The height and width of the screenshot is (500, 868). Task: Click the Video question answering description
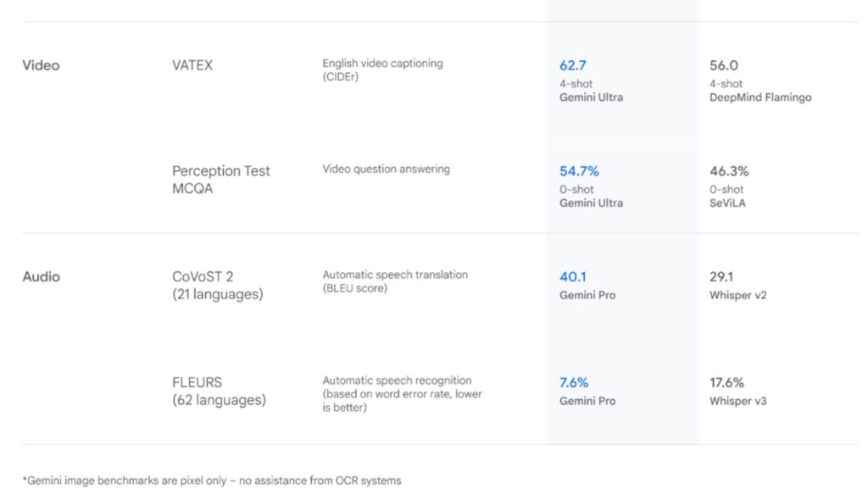click(x=386, y=169)
